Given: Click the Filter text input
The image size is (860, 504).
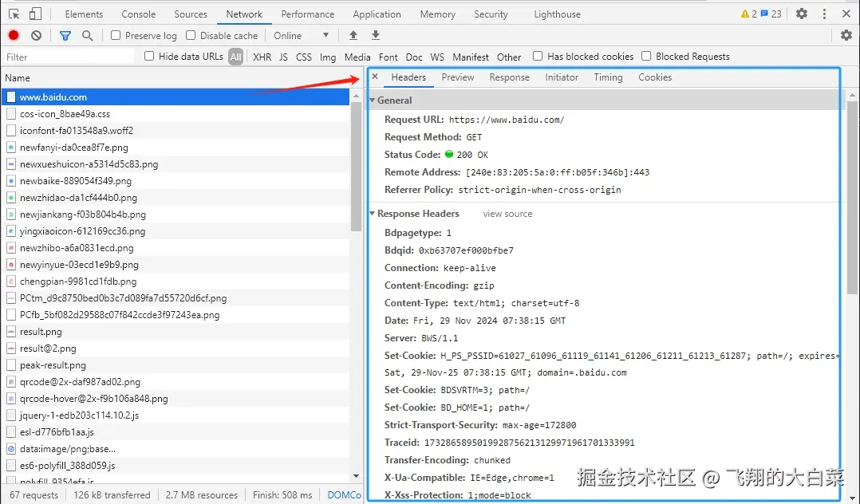Looking at the screenshot, I should pyautogui.click(x=68, y=57).
